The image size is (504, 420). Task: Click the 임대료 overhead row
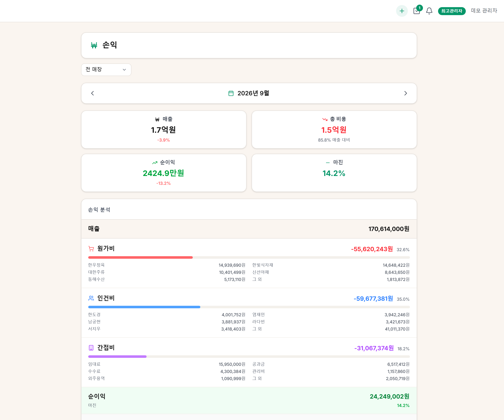pyautogui.click(x=167, y=364)
